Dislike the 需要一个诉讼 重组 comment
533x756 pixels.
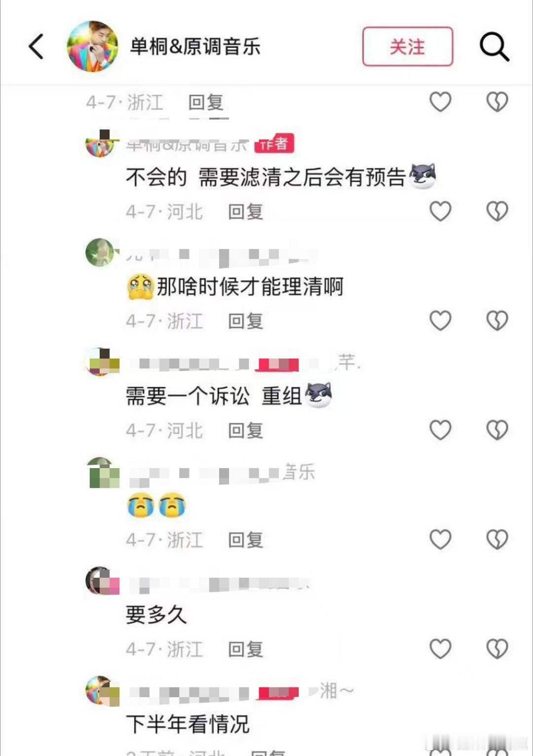[x=497, y=430]
